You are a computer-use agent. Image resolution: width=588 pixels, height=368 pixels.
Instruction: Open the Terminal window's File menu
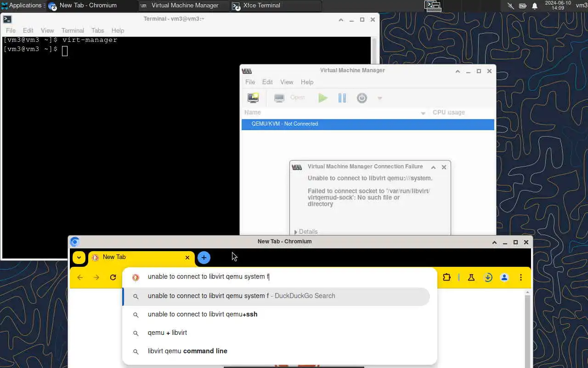pos(11,30)
